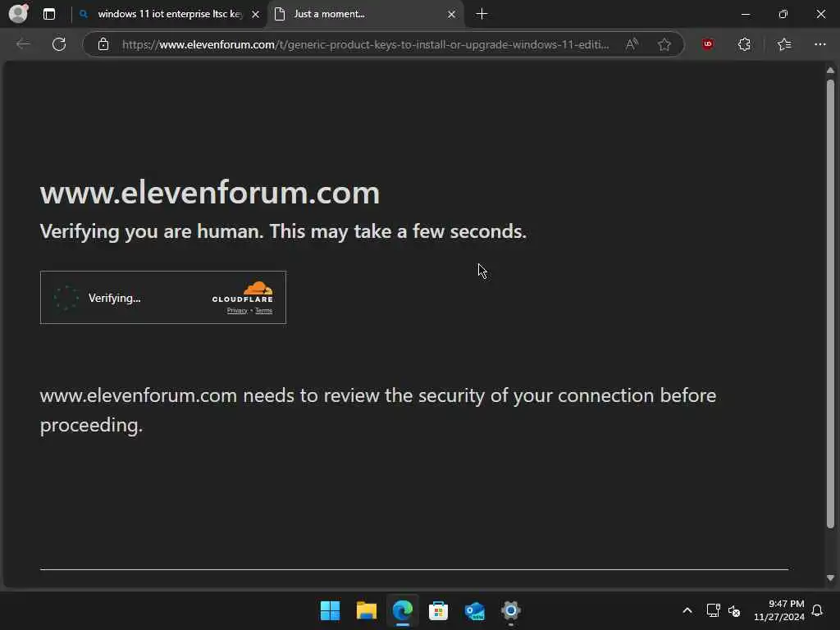Refresh the current page

pos(59,44)
